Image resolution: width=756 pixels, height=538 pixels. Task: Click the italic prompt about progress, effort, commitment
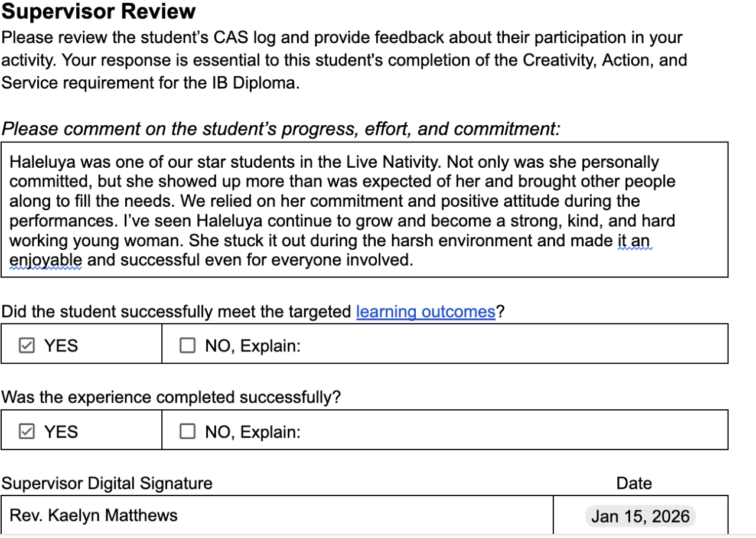pos(281,129)
